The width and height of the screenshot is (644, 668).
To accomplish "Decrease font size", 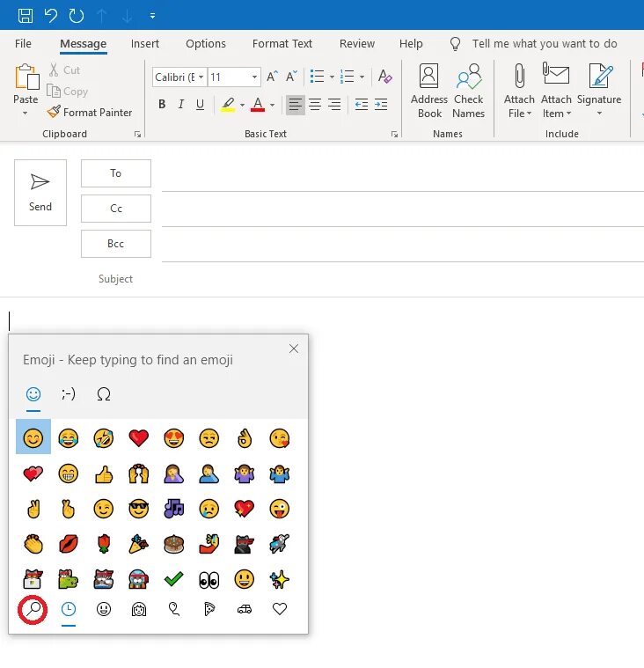I will [x=292, y=77].
